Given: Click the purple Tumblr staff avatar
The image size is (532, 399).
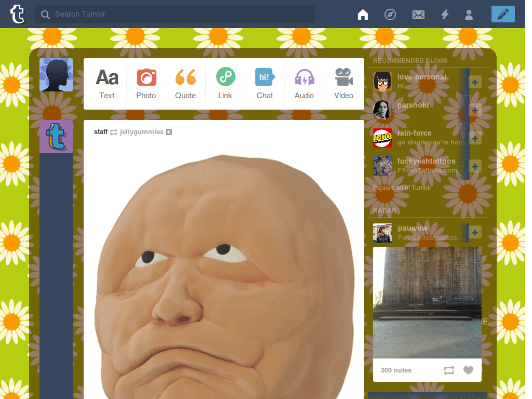Looking at the screenshot, I should 56,137.
